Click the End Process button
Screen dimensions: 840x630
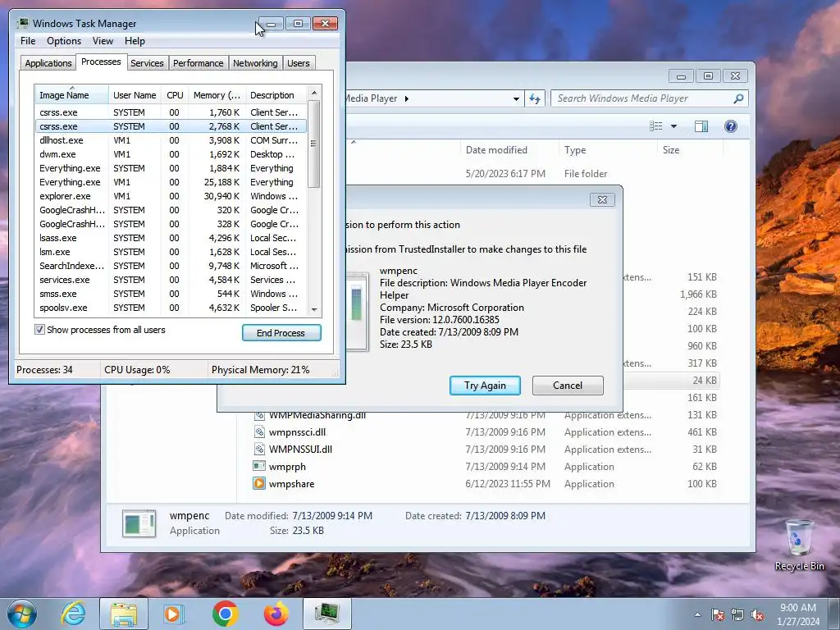[x=281, y=333]
